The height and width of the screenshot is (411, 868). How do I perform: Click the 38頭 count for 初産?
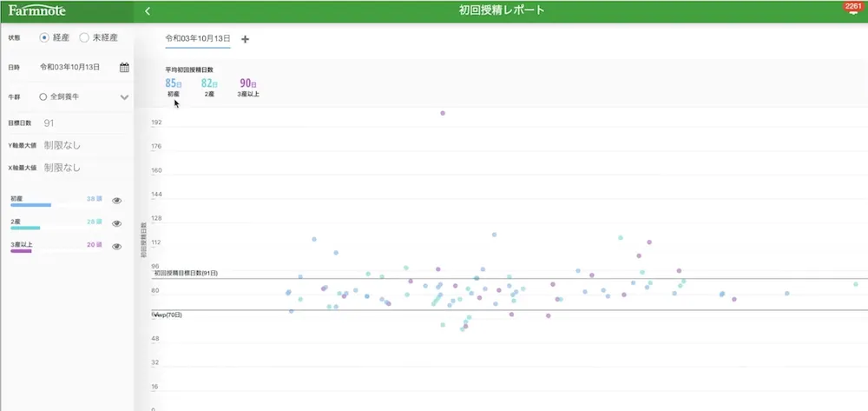click(x=94, y=198)
